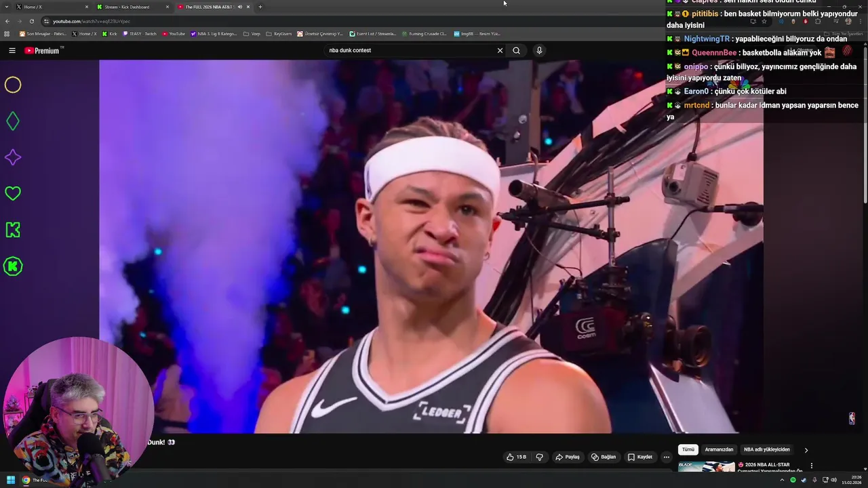Open the YouTube bookmark
Viewport: 868px width, 488px height.
coord(174,33)
